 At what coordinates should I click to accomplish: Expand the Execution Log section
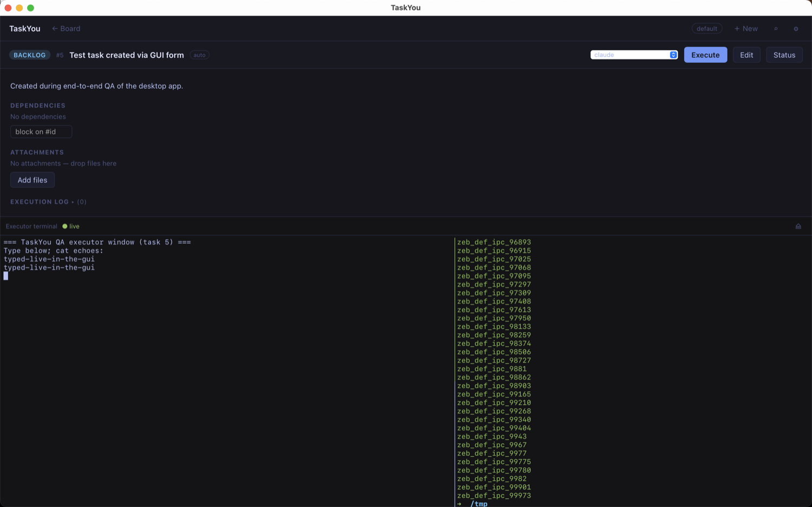(48, 202)
